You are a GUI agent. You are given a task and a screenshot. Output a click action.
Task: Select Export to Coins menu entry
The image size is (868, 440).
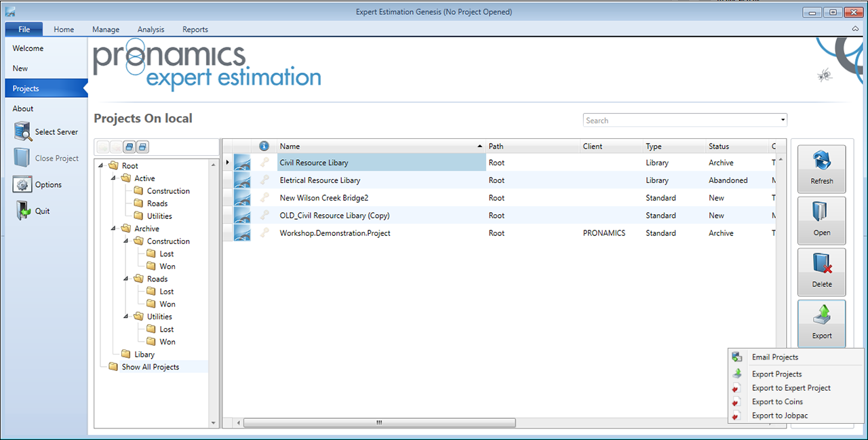(777, 402)
